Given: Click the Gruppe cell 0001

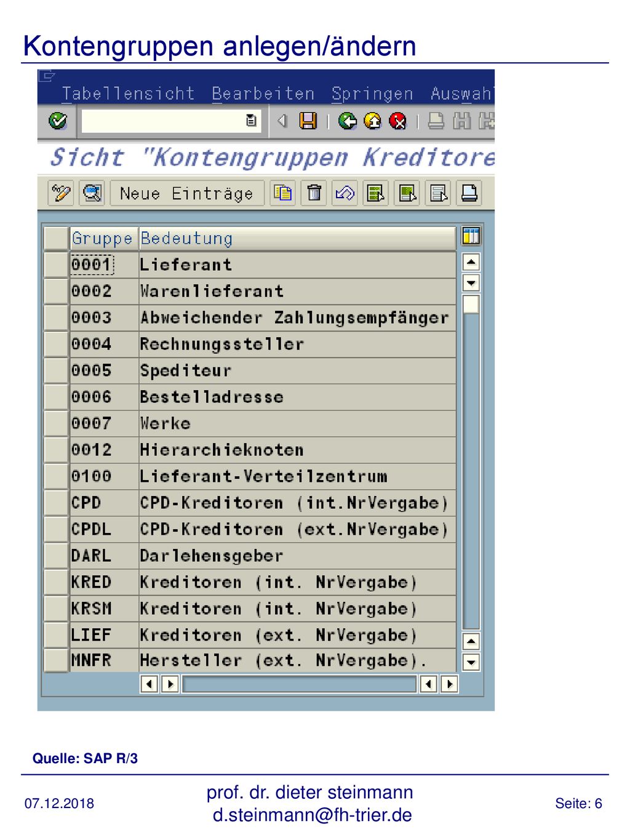Looking at the screenshot, I should (x=104, y=265).
